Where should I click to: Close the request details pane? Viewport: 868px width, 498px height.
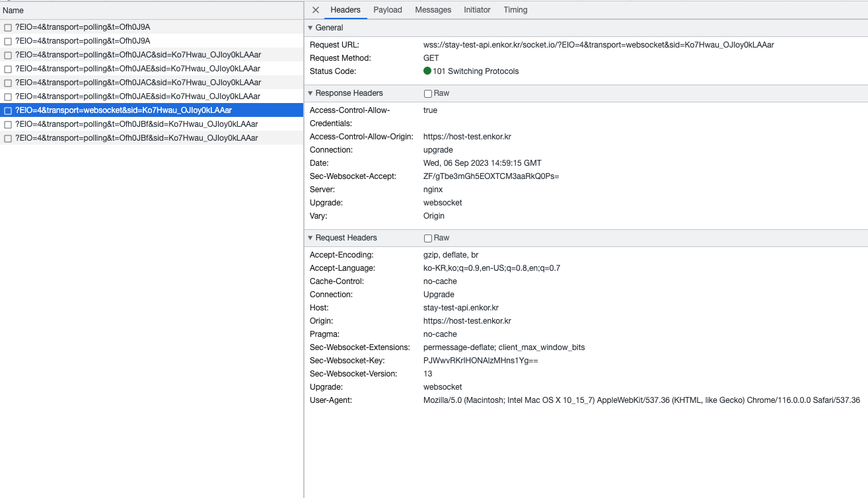[316, 10]
